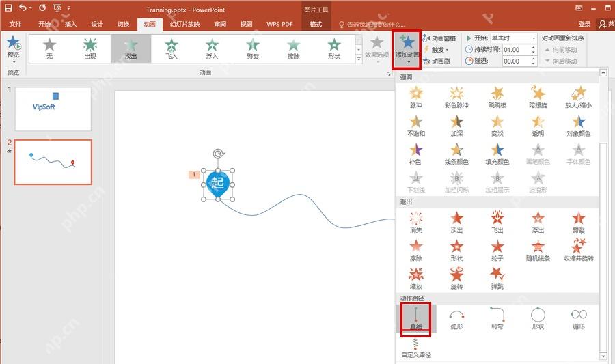Select slide 1 VipSoft thumbnail
The height and width of the screenshot is (364, 615).
[53, 109]
